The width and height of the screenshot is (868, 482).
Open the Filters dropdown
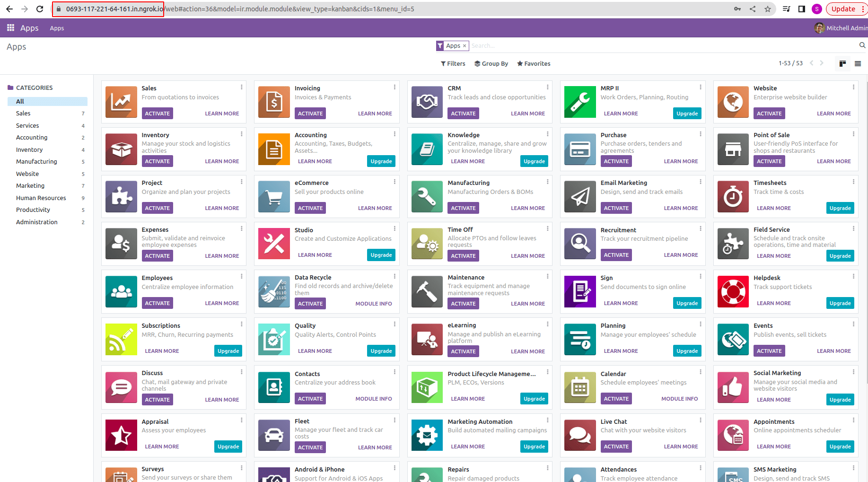453,63
